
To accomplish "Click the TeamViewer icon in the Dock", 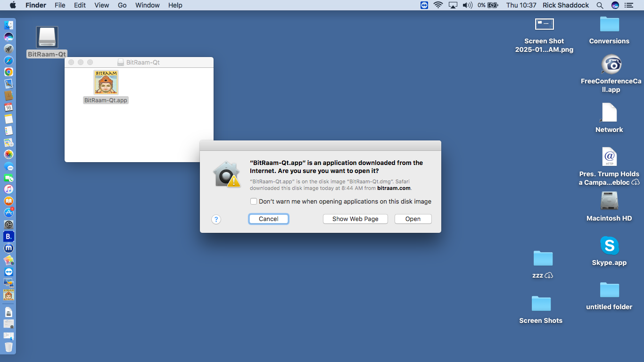I will [x=8, y=272].
